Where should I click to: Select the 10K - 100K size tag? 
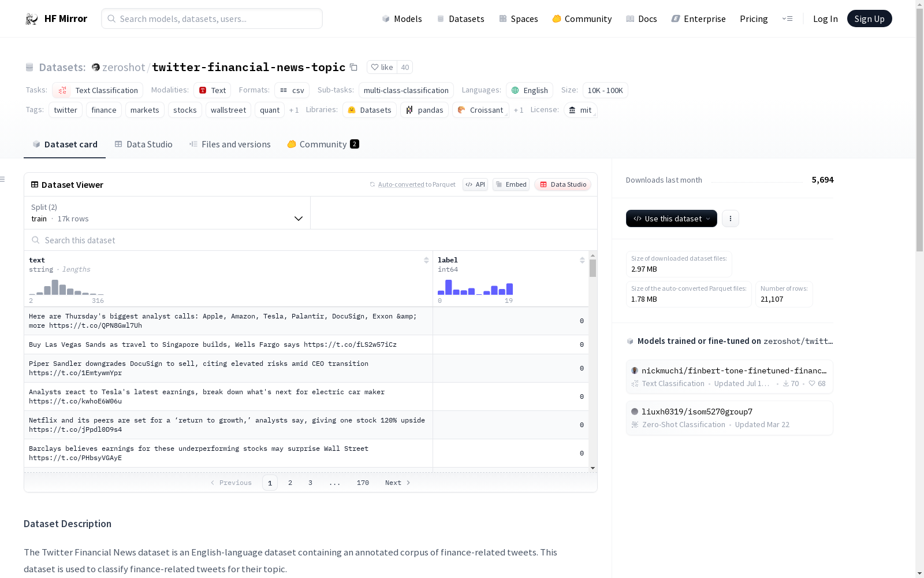(605, 90)
